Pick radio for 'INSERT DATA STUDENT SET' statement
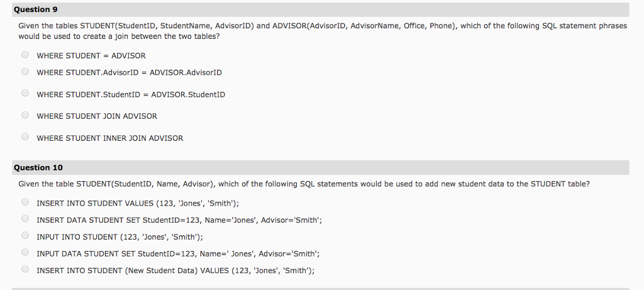 [x=25, y=220]
